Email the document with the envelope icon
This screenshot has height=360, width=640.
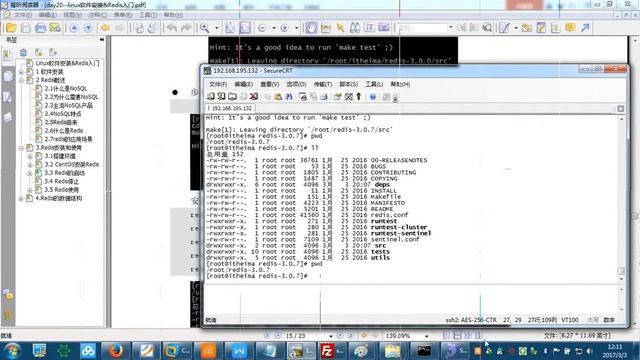point(55,28)
